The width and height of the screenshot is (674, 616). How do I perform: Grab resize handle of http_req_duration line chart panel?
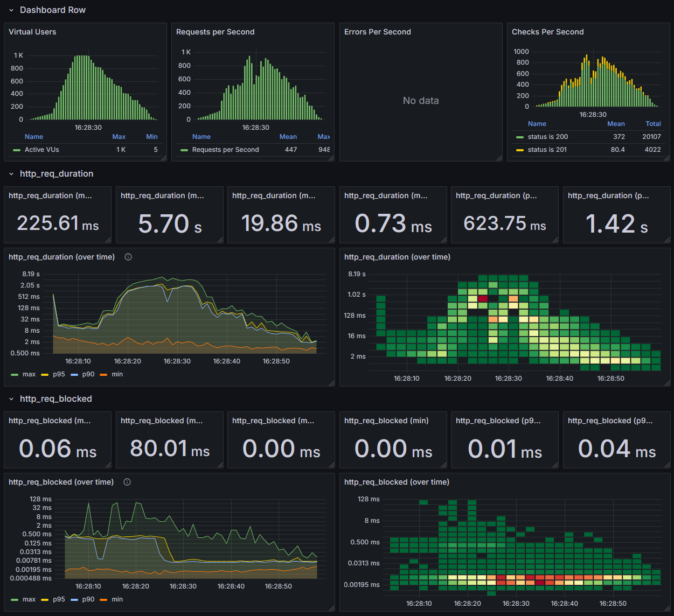tap(332, 383)
